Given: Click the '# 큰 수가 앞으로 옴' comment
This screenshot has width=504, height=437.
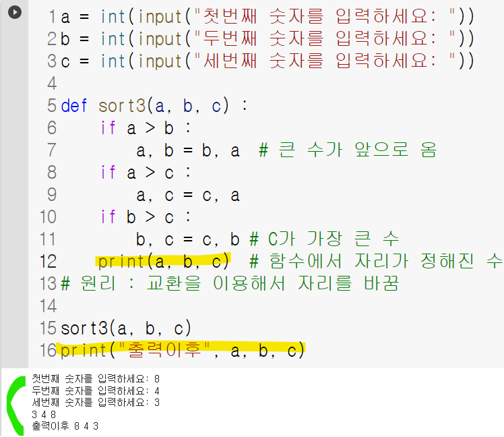Looking at the screenshot, I should point(348,150).
